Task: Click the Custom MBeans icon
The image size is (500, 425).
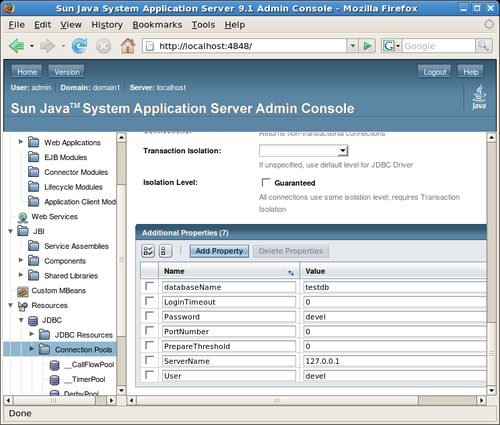Action: pos(23,291)
